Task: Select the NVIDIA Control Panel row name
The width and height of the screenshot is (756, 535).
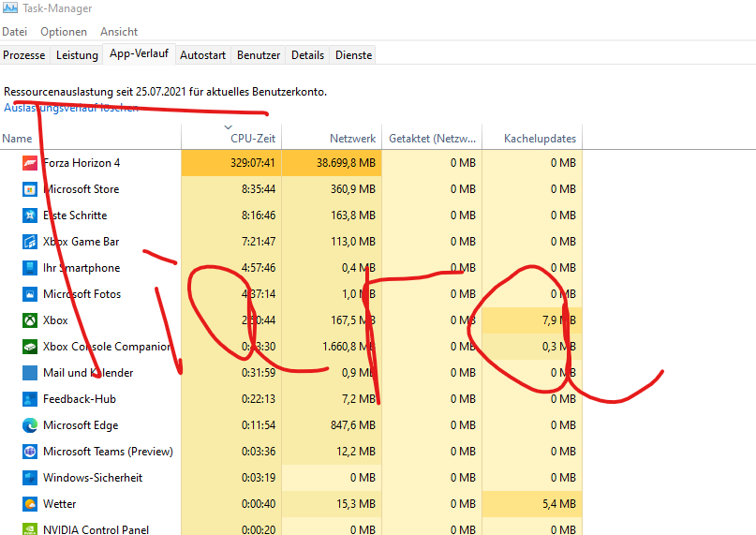Action: (96, 529)
